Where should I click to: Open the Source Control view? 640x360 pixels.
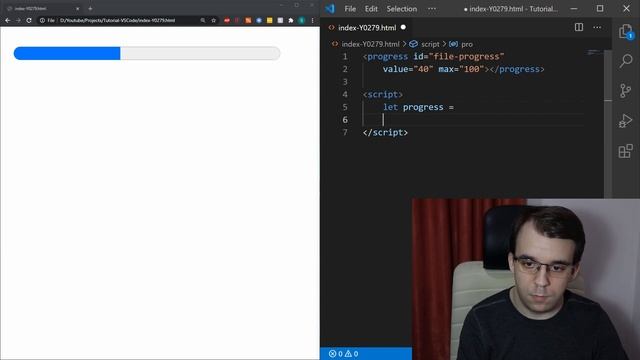pos(625,91)
